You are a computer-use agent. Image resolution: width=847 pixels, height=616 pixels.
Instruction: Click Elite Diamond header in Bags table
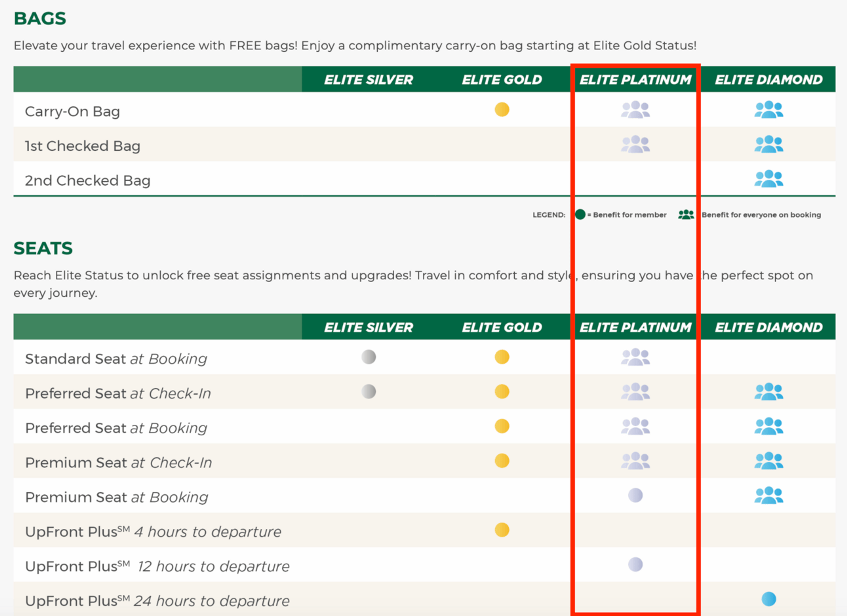pos(768,80)
